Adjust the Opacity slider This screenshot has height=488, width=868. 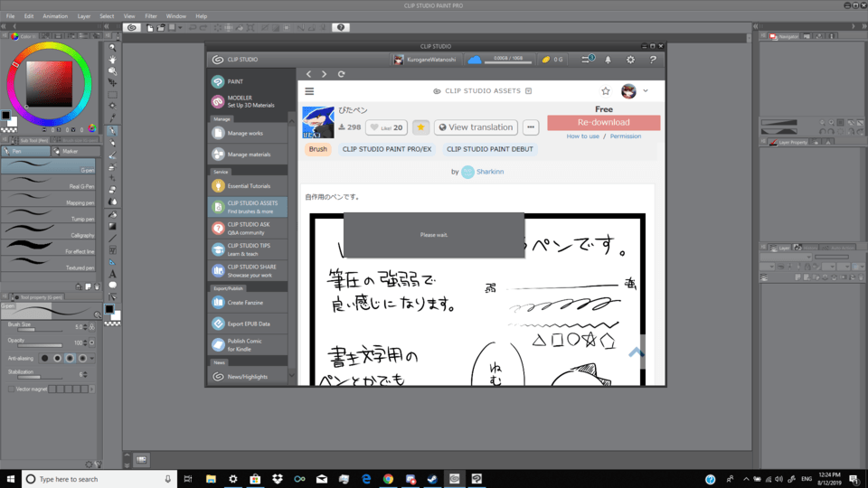pos(40,346)
